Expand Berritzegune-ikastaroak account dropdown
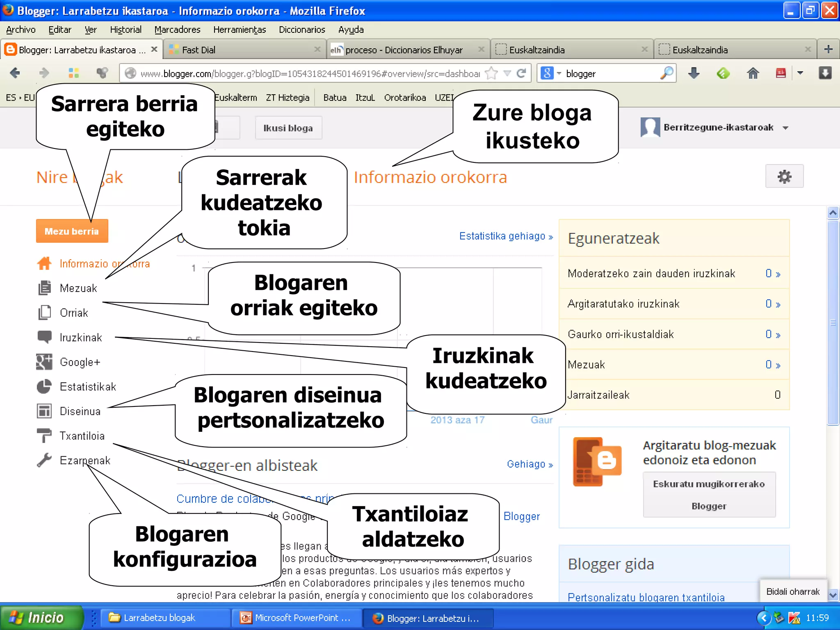840x630 pixels. tap(785, 128)
